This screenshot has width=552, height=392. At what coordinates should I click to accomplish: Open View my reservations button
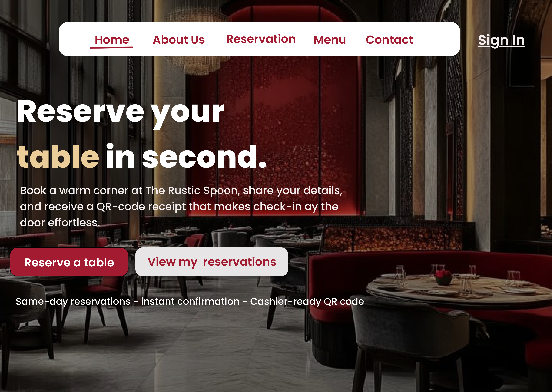(212, 262)
